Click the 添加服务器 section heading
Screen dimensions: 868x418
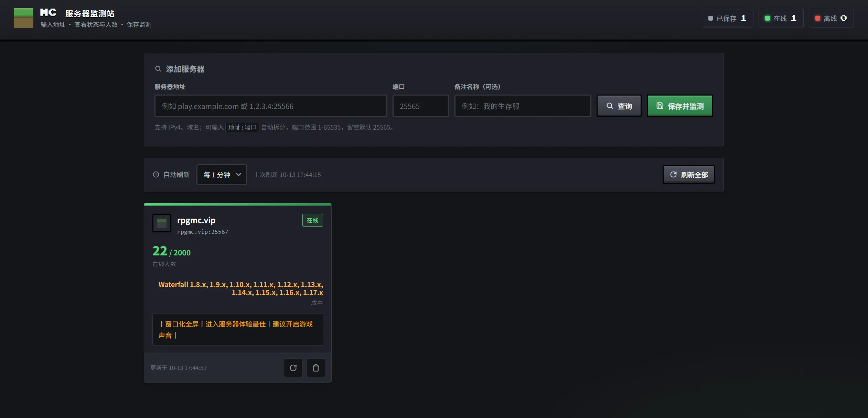tap(185, 69)
